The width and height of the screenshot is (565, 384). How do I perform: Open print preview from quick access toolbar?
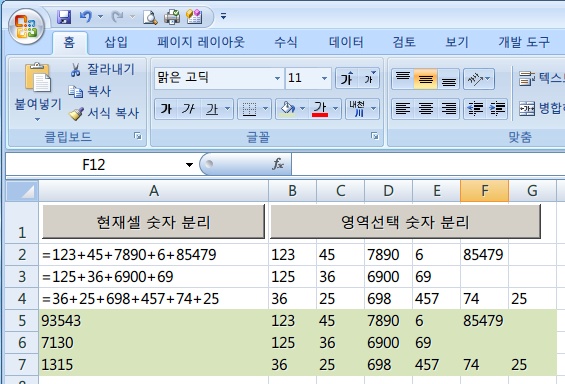point(150,17)
